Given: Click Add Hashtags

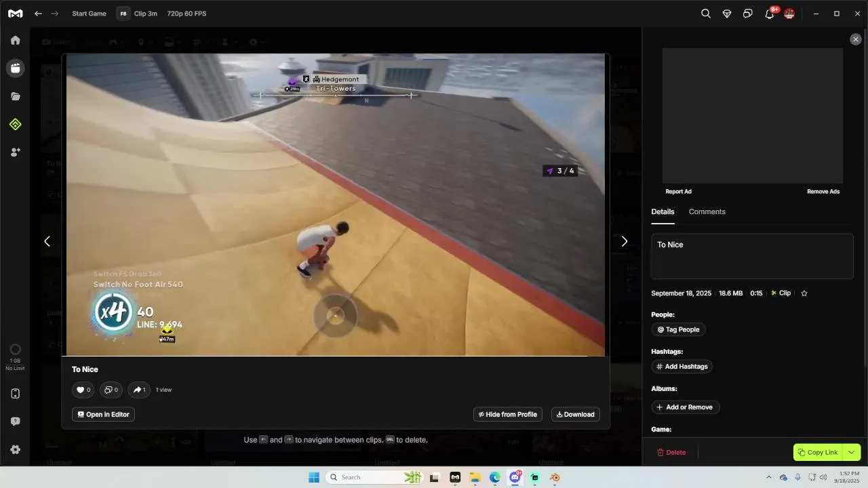Looking at the screenshot, I should click(x=682, y=367).
